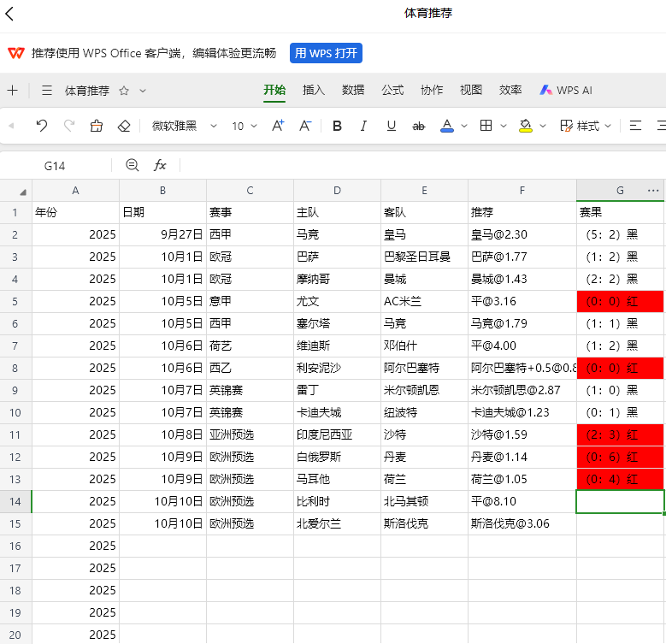666x644 pixels.
Task: Click the undo arrow icon
Action: (41, 126)
